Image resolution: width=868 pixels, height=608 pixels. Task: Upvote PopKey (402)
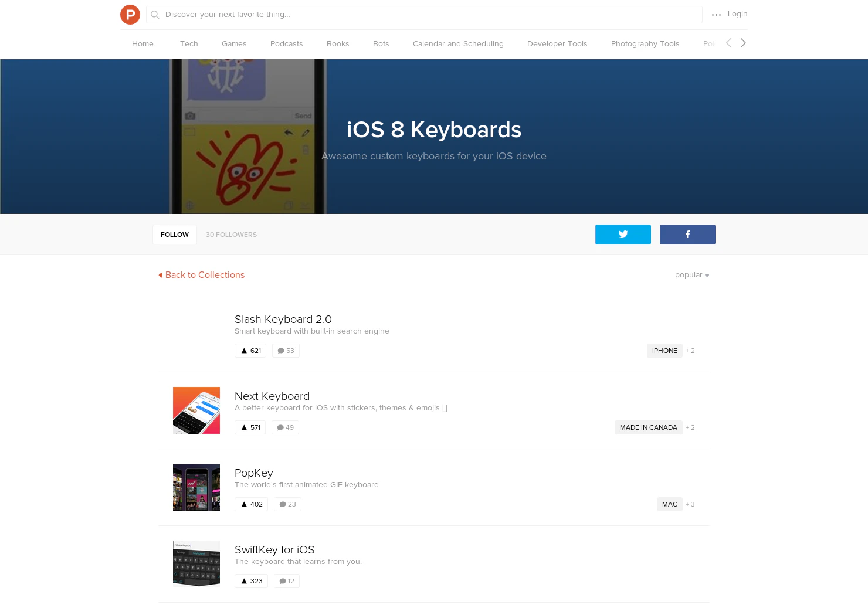(251, 504)
